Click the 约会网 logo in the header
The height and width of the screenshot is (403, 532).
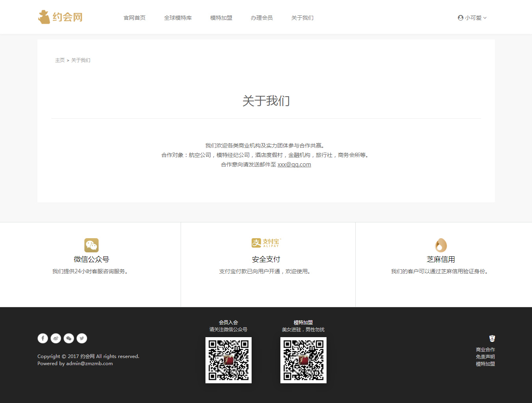[60, 17]
